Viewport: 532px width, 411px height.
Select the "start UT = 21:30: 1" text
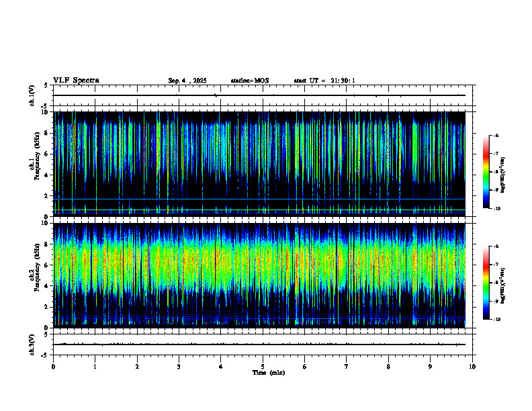[x=324, y=81]
